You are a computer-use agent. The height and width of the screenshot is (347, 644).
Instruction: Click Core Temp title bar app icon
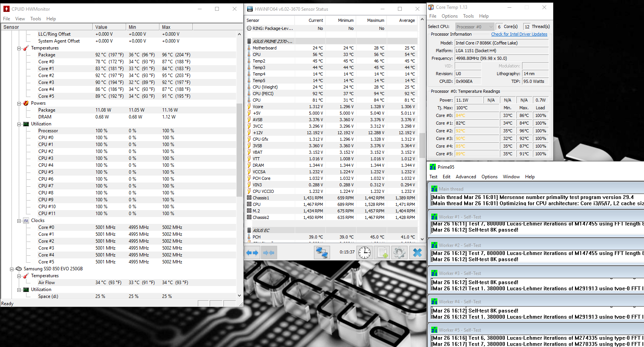click(431, 7)
